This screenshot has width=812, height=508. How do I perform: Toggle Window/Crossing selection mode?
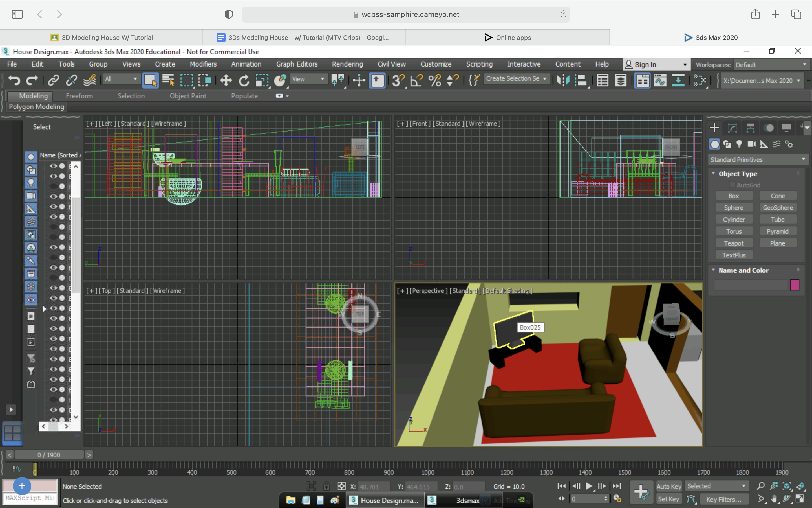coord(204,80)
